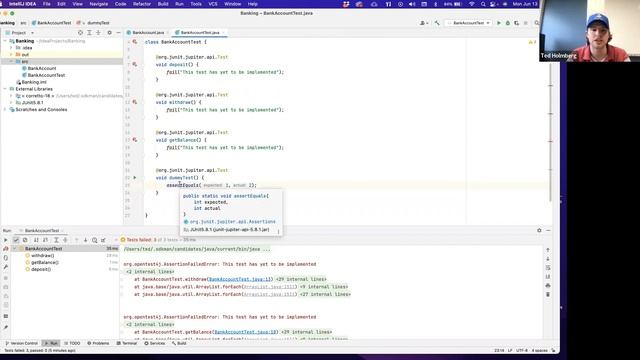Toggle sort alphabetically button in Run toolbar

[x=36, y=240]
